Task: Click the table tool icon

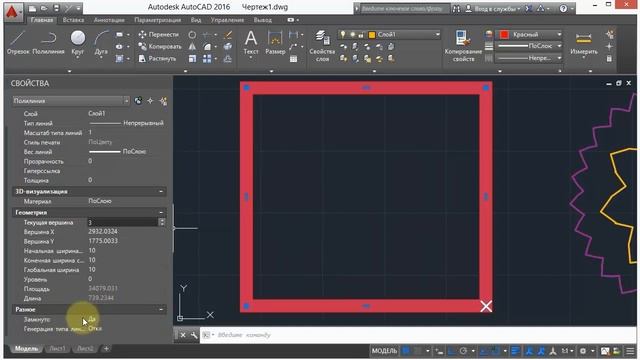Action: (x=293, y=59)
